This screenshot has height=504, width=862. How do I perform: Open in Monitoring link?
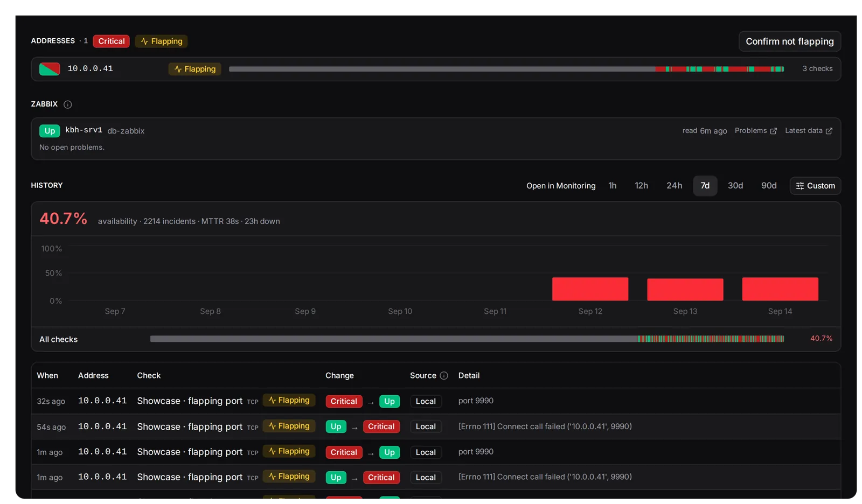coord(561,186)
